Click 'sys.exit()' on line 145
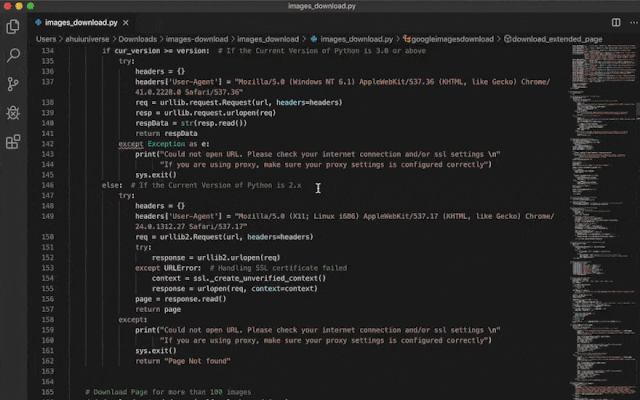The image size is (640, 400). [x=156, y=175]
